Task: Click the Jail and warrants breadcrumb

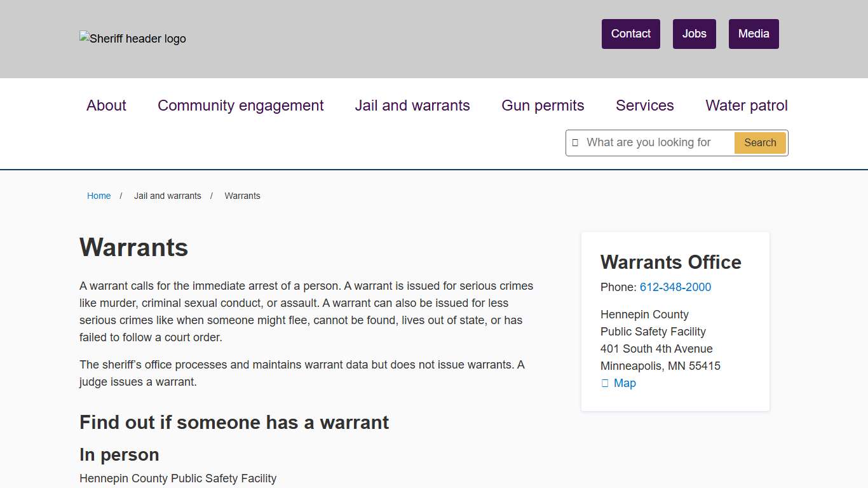Action: (167, 196)
